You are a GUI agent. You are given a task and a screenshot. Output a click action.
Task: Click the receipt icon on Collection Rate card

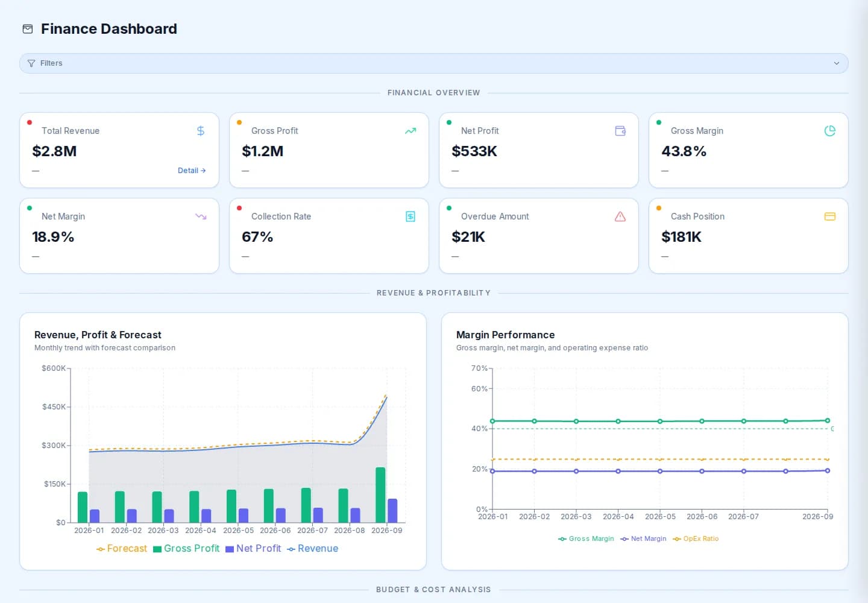[x=410, y=216]
